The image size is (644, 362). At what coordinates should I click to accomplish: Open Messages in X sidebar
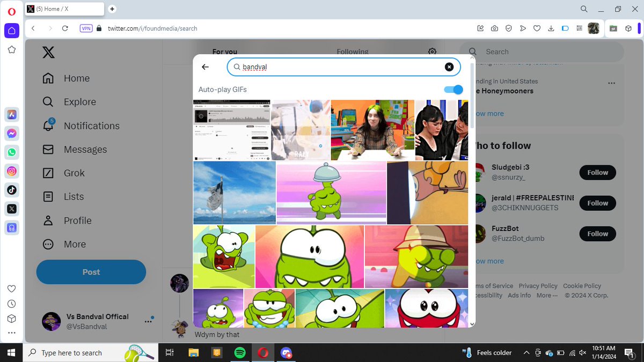click(75, 149)
